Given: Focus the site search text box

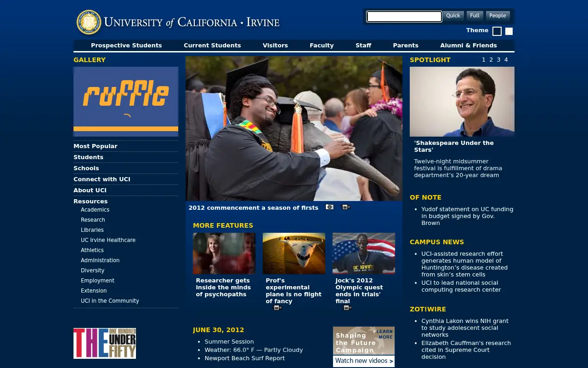Looking at the screenshot, I should (404, 17).
